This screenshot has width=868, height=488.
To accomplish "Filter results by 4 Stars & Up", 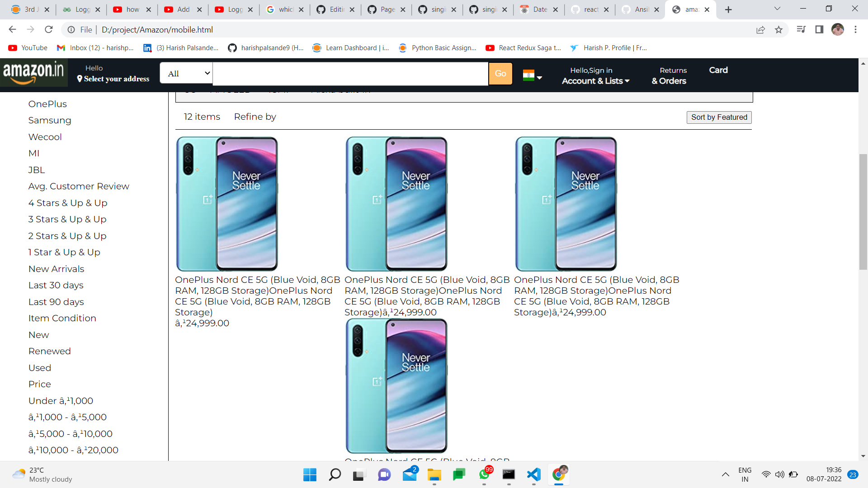I will point(67,203).
